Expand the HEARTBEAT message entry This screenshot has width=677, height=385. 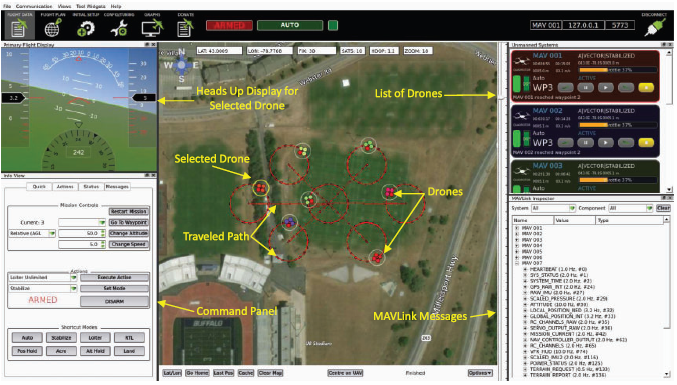tap(525, 269)
